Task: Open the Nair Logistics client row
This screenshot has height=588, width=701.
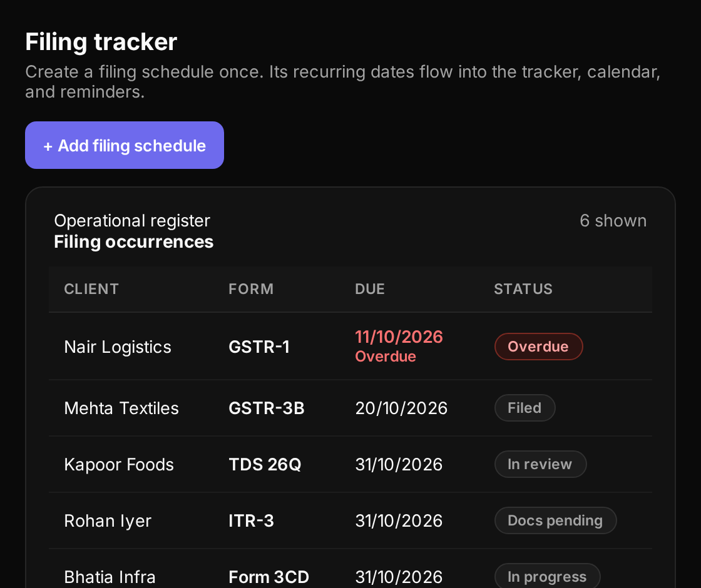Action: (350, 347)
